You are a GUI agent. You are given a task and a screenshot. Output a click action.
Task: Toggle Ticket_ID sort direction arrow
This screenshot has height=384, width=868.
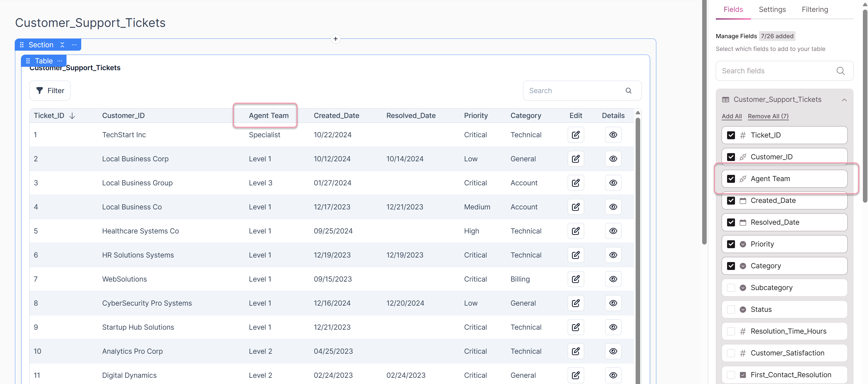point(72,115)
